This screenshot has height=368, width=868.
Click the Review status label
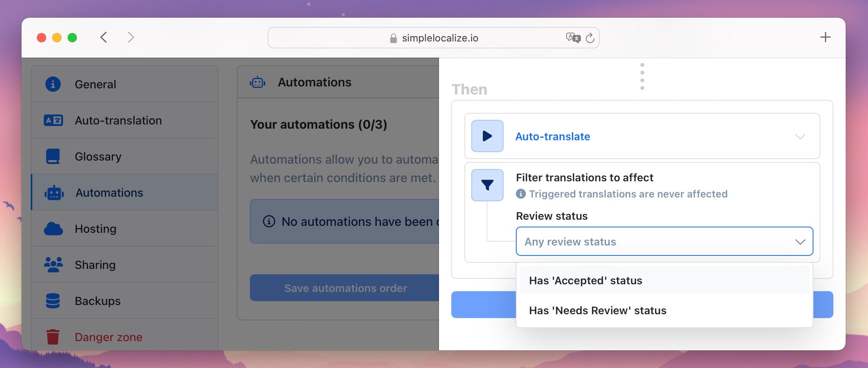(552, 216)
